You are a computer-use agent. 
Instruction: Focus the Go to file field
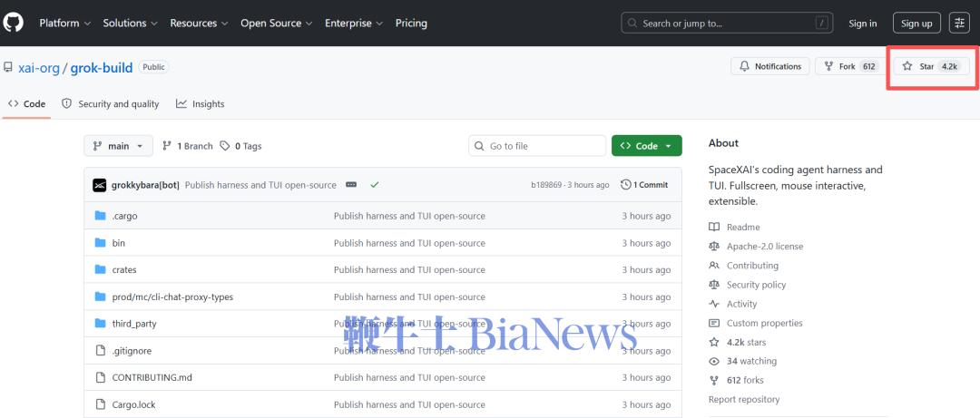coord(537,146)
